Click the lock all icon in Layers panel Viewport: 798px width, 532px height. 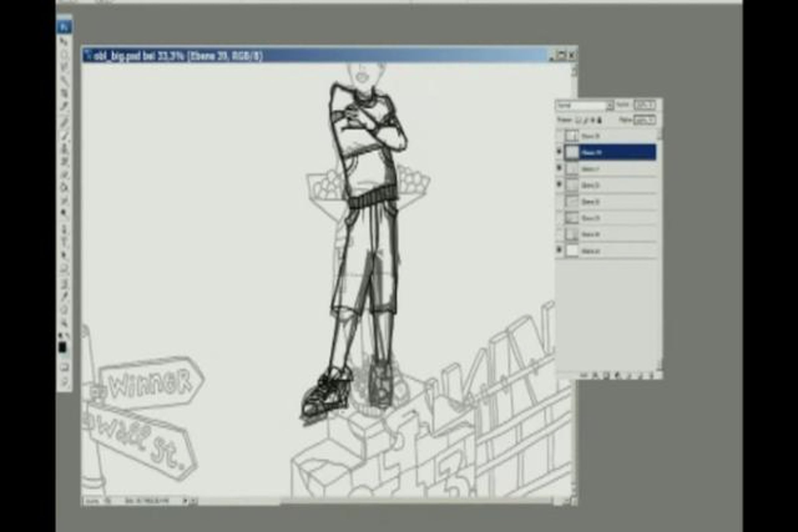coord(599,120)
